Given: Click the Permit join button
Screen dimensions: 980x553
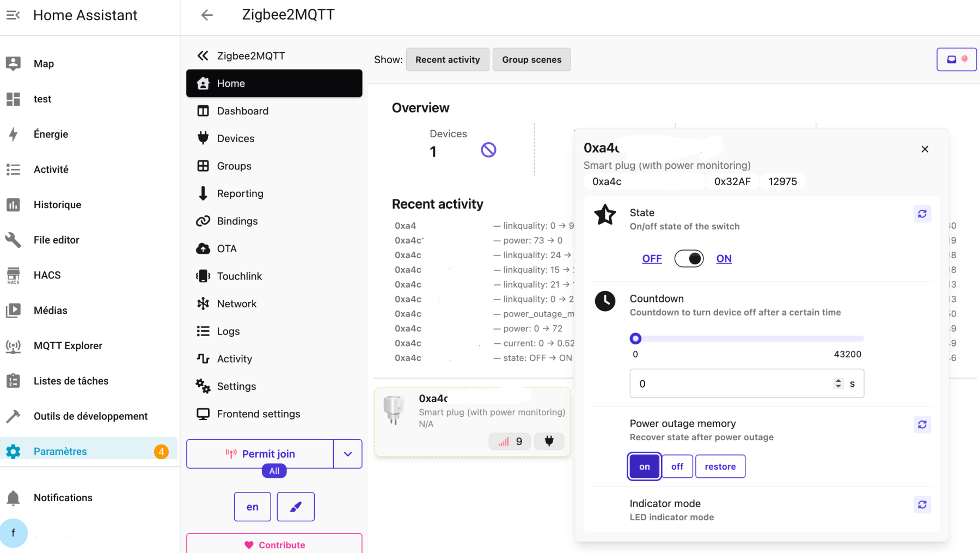Looking at the screenshot, I should point(260,454).
